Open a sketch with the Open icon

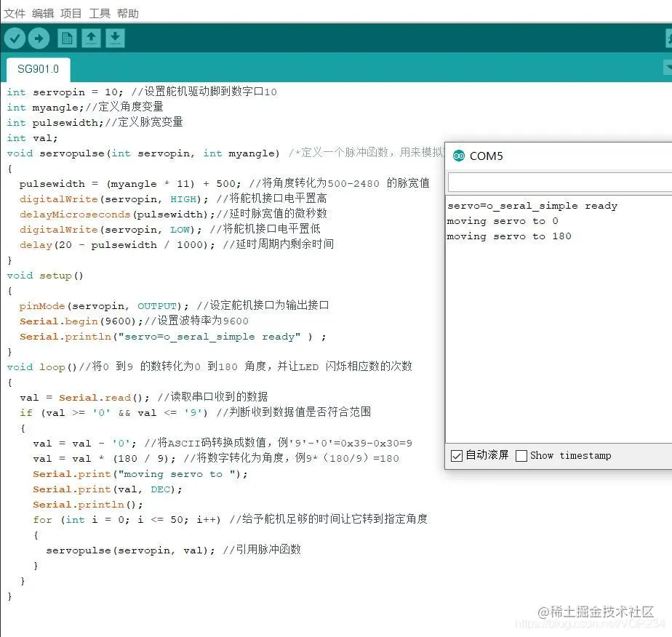pos(91,39)
